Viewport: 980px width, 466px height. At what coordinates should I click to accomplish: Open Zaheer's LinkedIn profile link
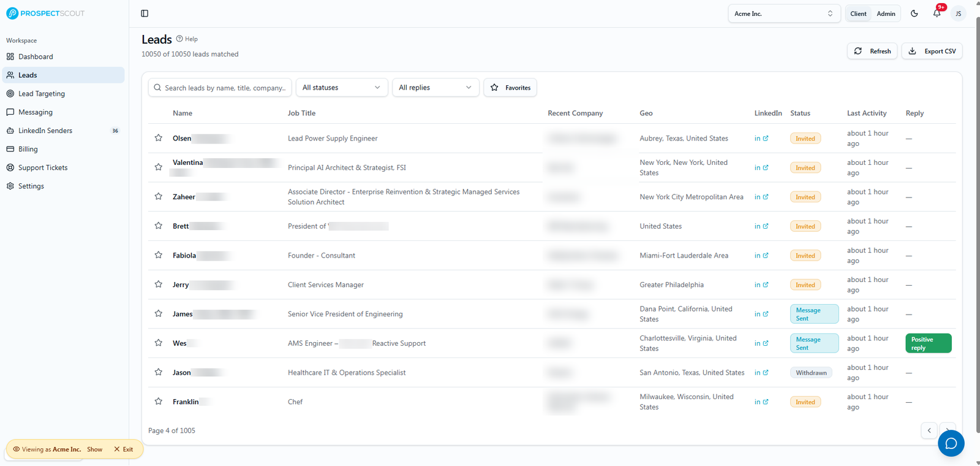click(x=761, y=197)
